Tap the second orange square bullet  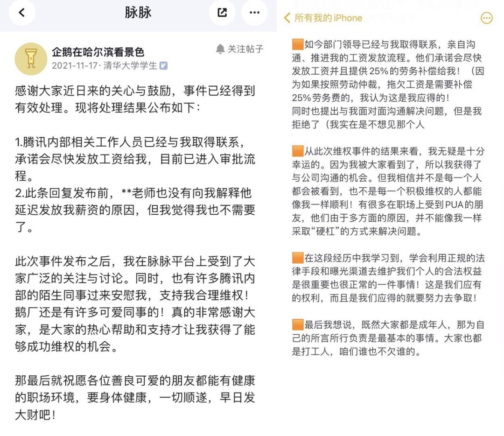tap(298, 151)
